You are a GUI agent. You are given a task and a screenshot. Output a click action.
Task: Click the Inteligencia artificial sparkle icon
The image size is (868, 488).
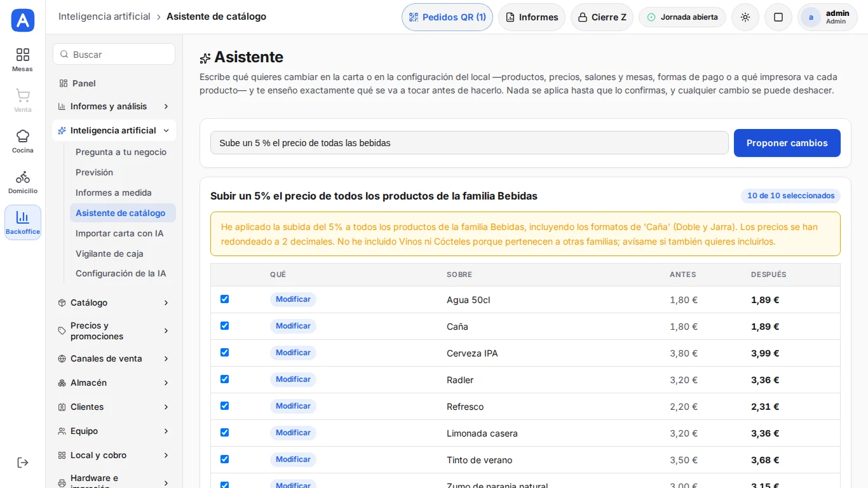pyautogui.click(x=62, y=130)
